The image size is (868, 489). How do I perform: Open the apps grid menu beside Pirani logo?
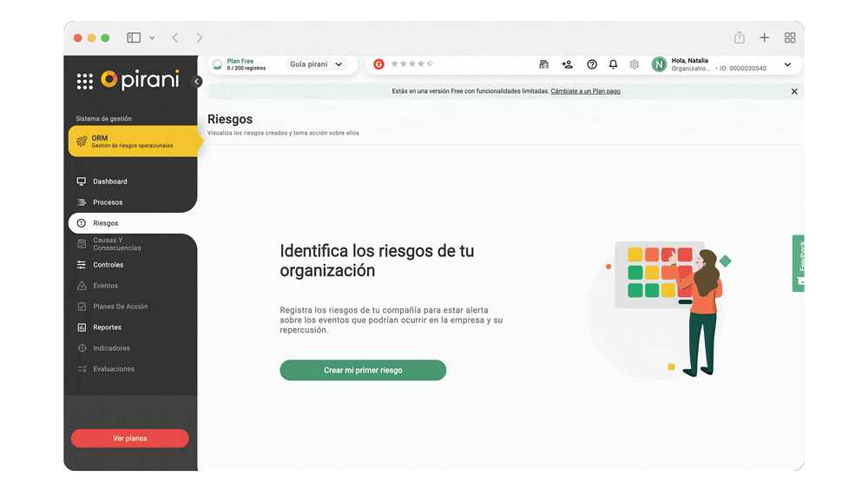click(x=84, y=82)
